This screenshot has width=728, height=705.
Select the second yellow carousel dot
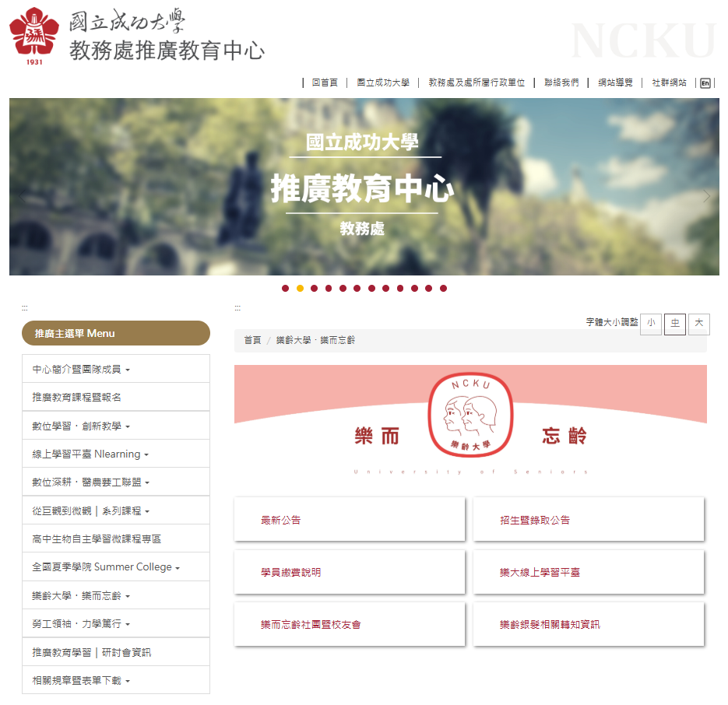(300, 289)
